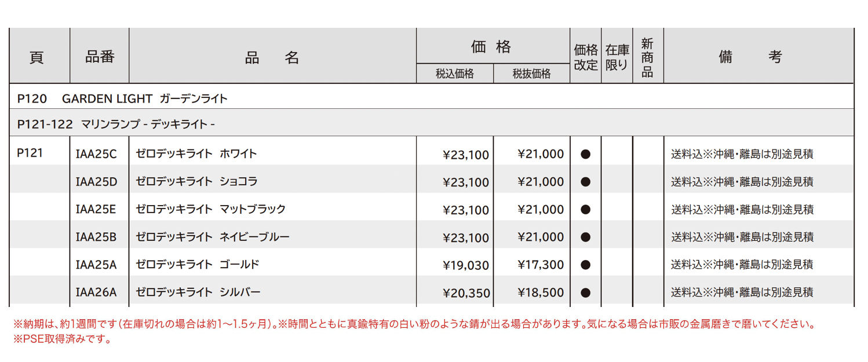Click the 在庫限り column header
Viewport: 868px width, 362px height.
coord(617,57)
